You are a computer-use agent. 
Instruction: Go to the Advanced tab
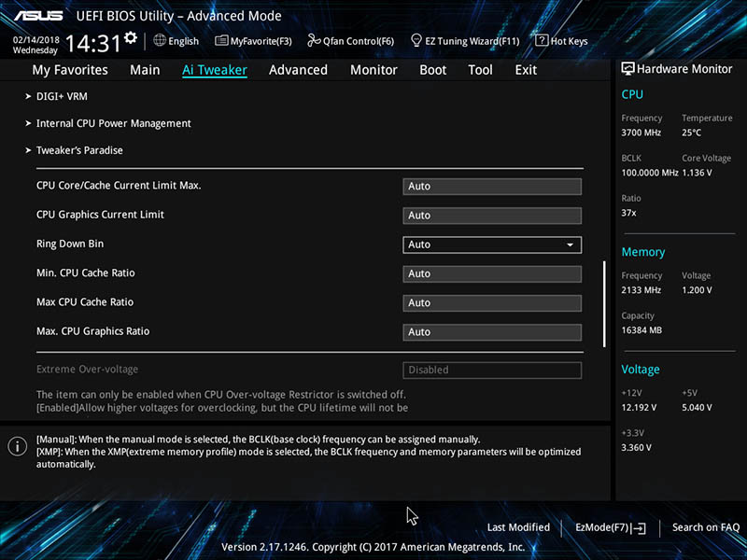[x=298, y=70]
